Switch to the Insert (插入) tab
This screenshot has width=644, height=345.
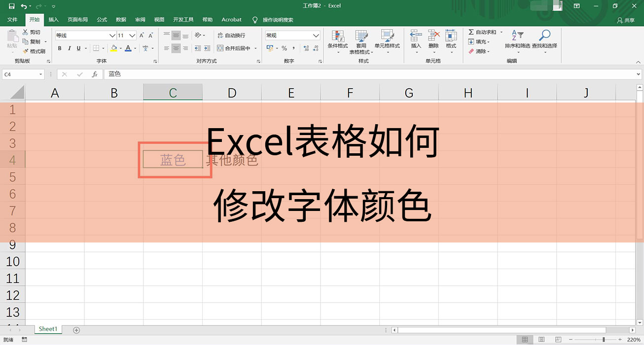click(53, 20)
